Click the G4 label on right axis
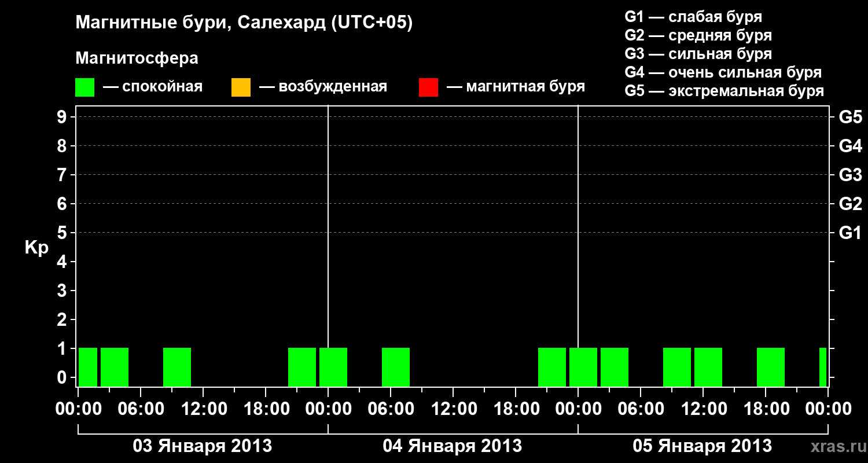868x463 pixels. [x=850, y=146]
